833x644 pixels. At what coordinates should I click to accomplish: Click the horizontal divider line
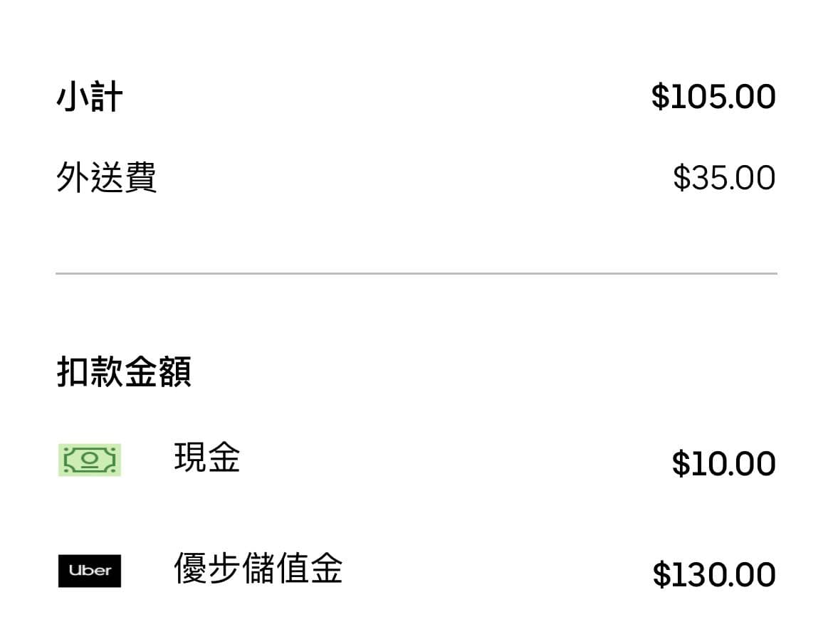(x=416, y=273)
